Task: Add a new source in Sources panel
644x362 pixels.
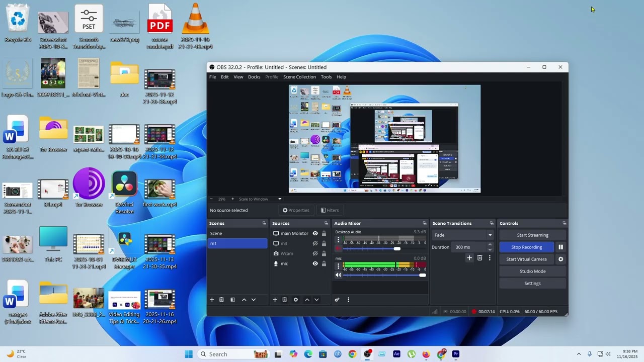Action: point(275,300)
